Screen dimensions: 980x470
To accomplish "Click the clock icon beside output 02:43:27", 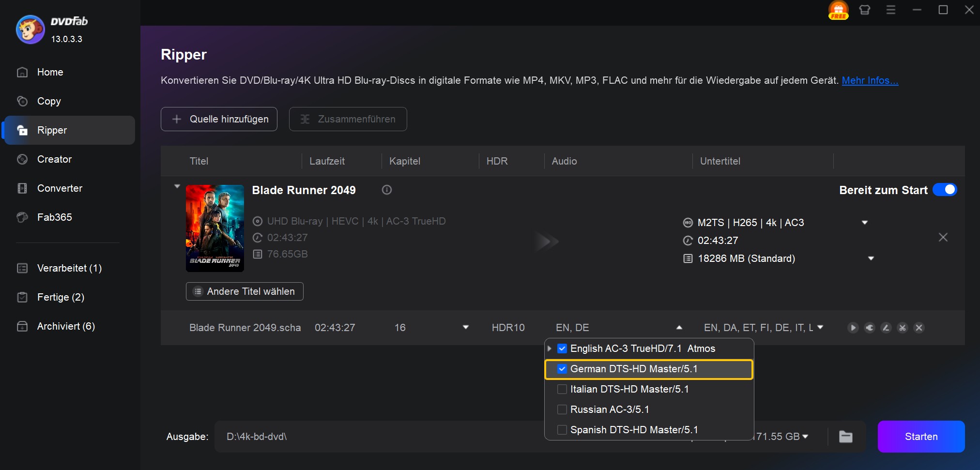I will 688,241.
